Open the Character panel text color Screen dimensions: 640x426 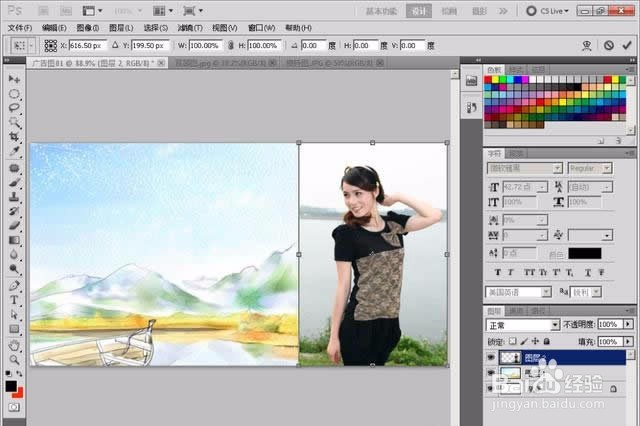(585, 253)
